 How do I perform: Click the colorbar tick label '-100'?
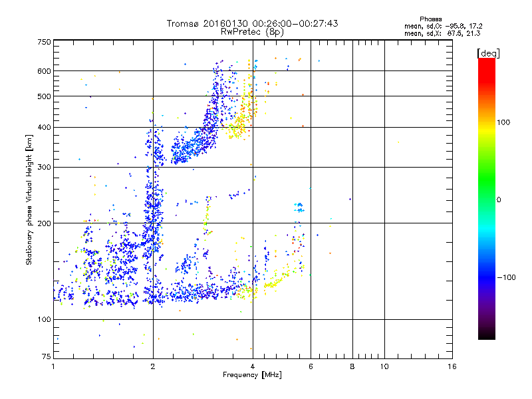(x=507, y=277)
